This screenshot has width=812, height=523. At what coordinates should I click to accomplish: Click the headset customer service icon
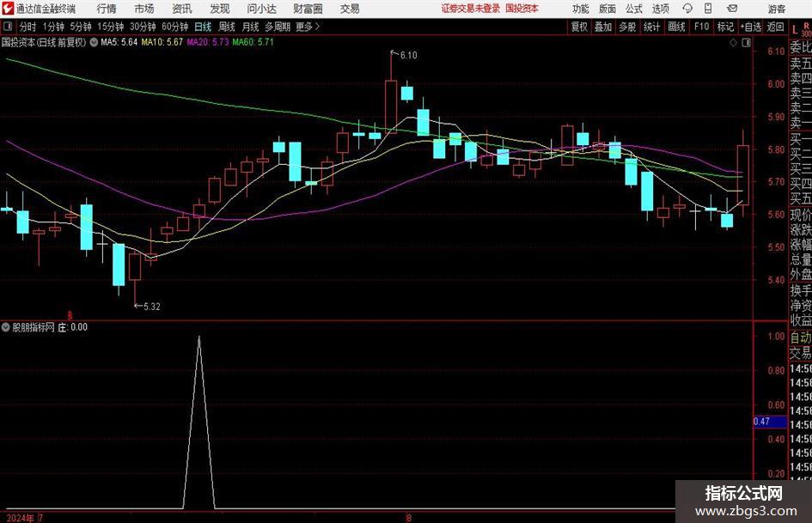(x=687, y=9)
